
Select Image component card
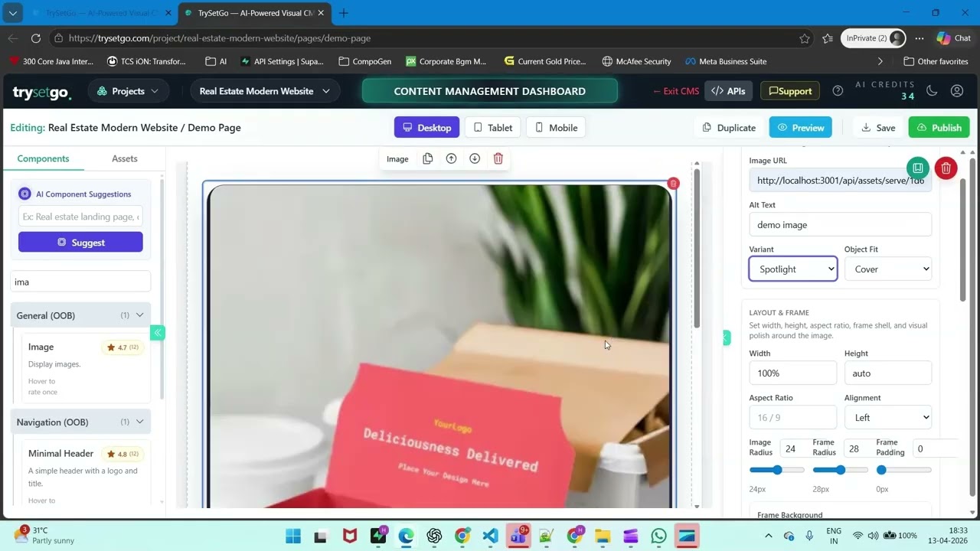click(x=86, y=368)
